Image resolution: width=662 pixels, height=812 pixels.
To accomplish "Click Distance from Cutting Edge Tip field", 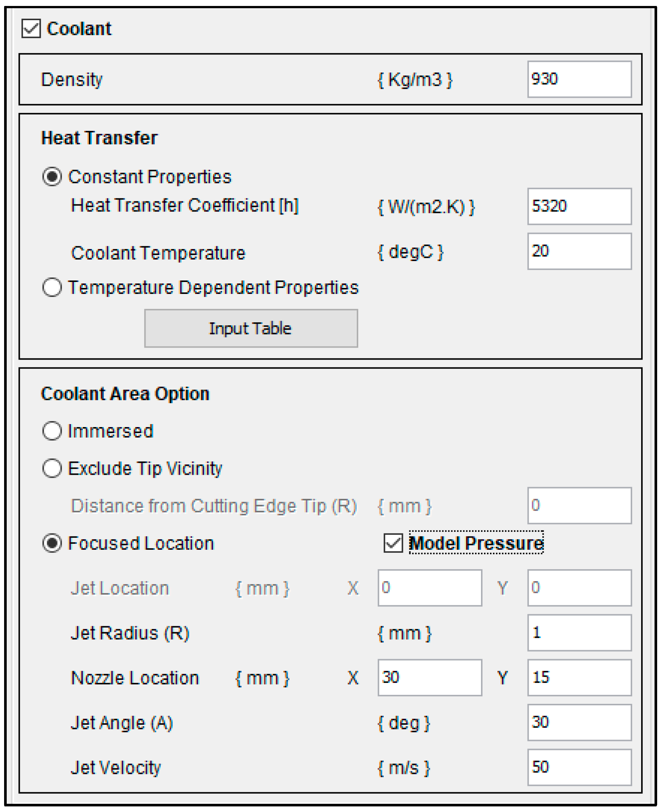I will pyautogui.click(x=579, y=505).
